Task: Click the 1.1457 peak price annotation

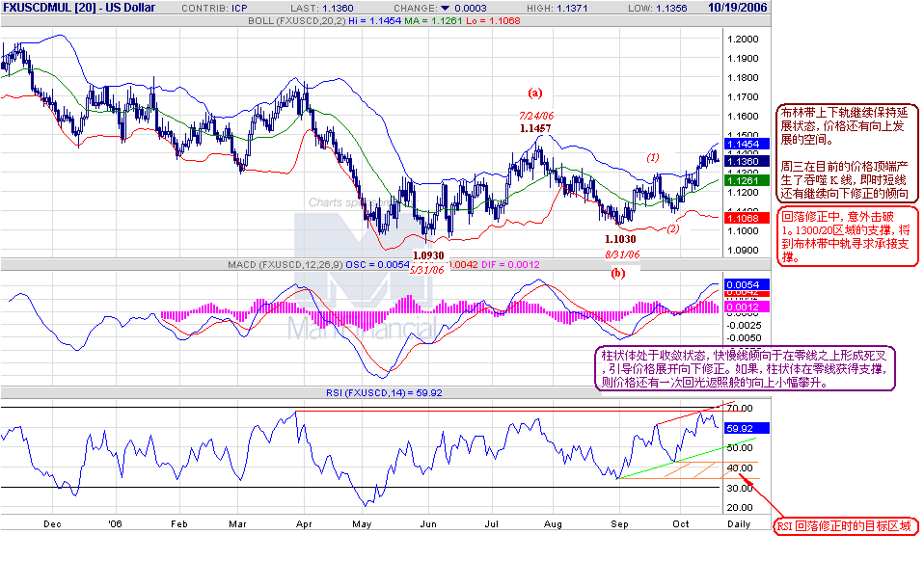Action: click(535, 128)
